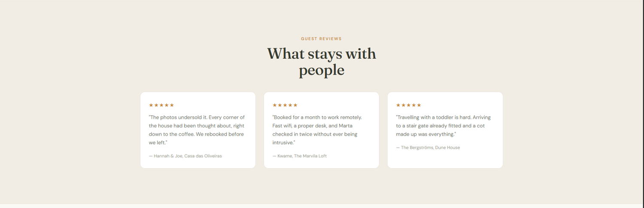Click the 'GUEST REVIEWS' label
The height and width of the screenshot is (208, 644).
322,39
